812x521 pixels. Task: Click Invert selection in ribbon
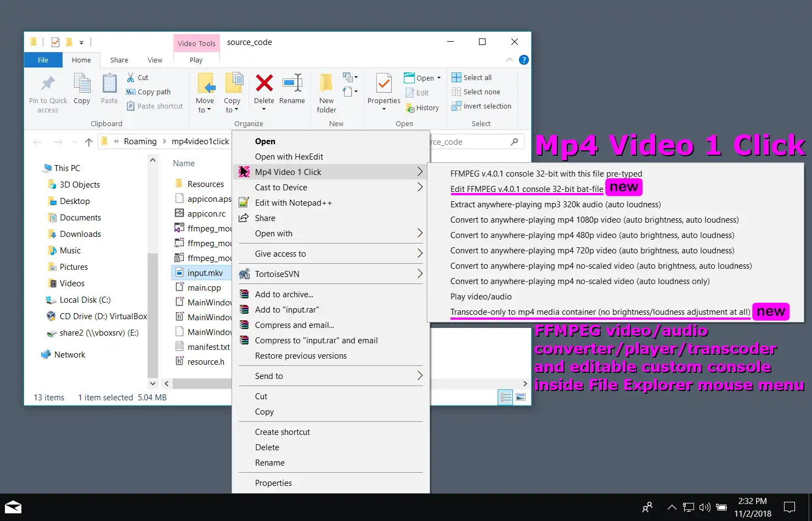pyautogui.click(x=482, y=106)
